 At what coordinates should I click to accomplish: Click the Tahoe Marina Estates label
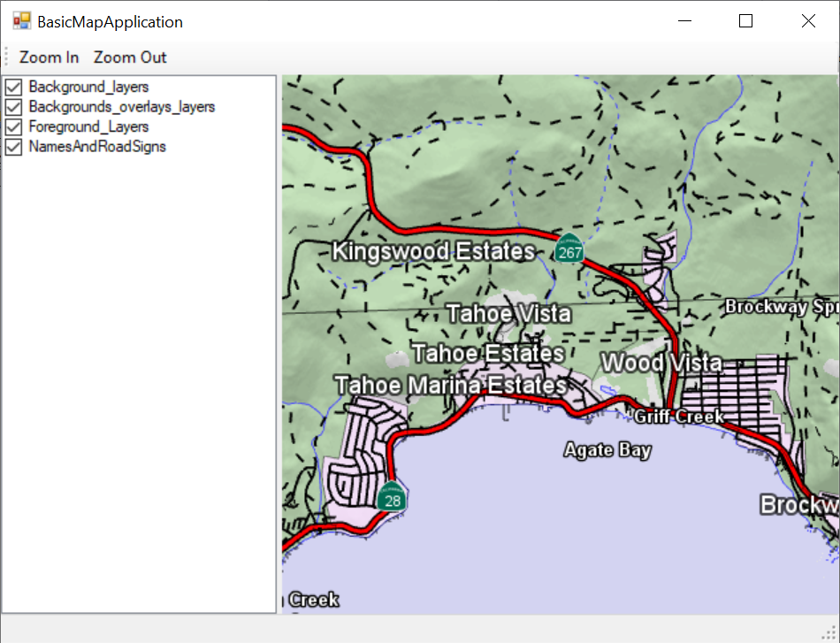coord(450,386)
